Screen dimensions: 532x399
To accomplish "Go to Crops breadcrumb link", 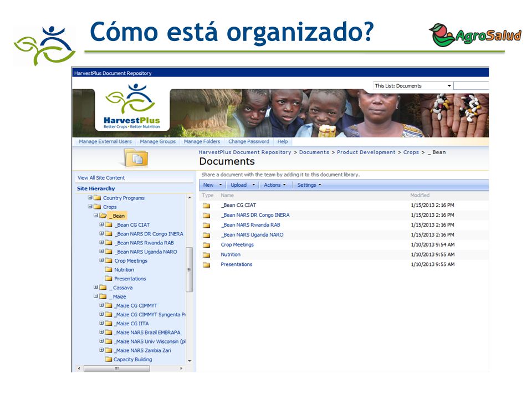I will (x=411, y=152).
